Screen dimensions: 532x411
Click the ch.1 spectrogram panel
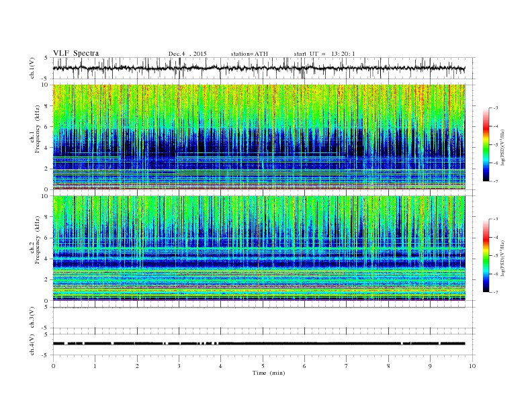(x=259, y=137)
